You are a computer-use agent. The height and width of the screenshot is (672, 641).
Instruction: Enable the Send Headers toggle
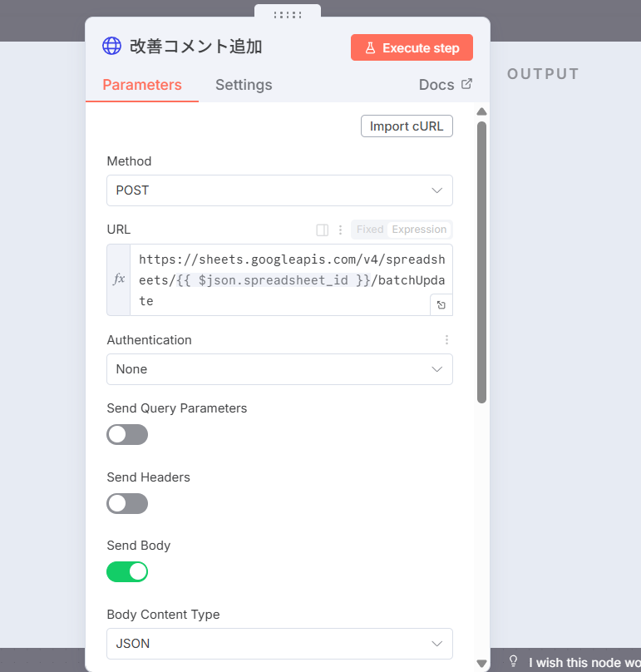click(x=127, y=503)
